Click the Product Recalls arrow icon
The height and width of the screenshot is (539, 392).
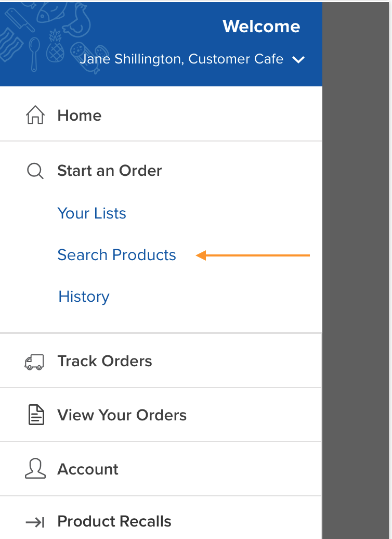coord(35,522)
